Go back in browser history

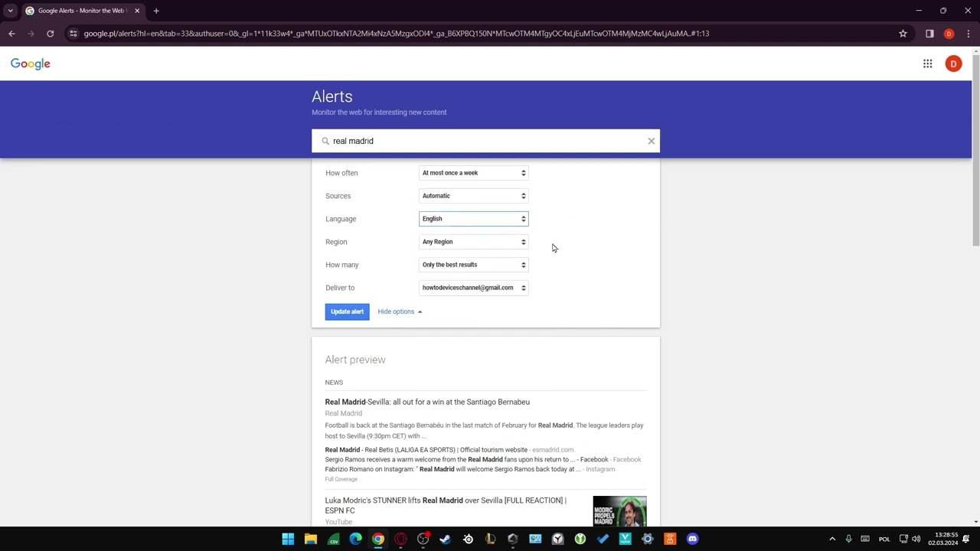(x=11, y=34)
